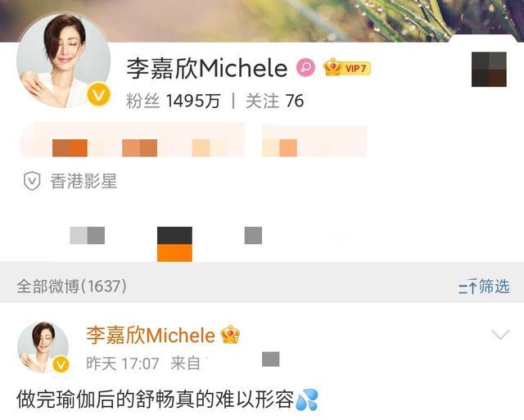Tap the VIP 7 crown badge

click(347, 68)
